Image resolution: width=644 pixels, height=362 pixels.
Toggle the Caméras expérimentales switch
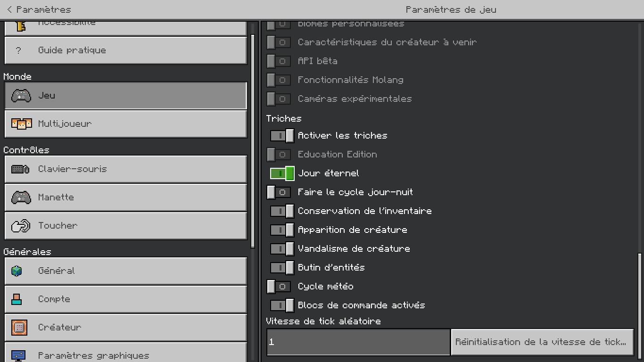point(279,99)
